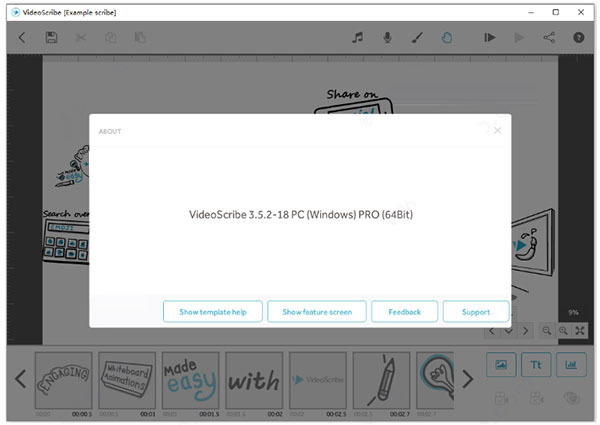Select the ENGAGING timeline thumbnail
Viewport: 600px width, 425px height.
tap(64, 381)
